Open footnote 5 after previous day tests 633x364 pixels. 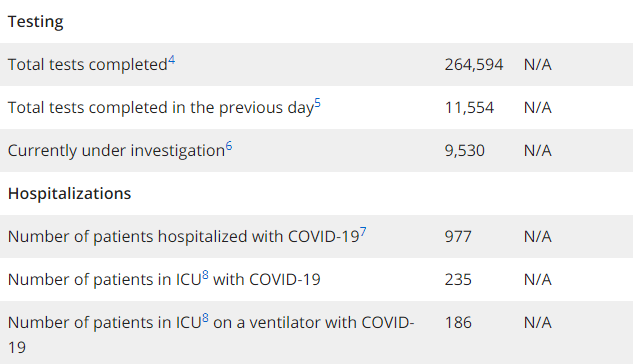pos(318,103)
